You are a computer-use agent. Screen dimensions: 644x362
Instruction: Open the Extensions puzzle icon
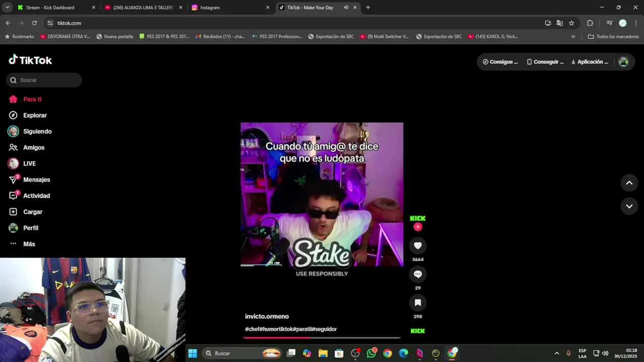[590, 23]
